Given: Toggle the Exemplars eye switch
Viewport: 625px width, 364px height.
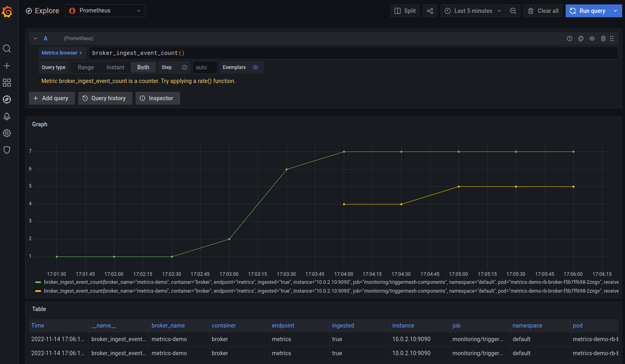Looking at the screenshot, I should pyautogui.click(x=256, y=67).
